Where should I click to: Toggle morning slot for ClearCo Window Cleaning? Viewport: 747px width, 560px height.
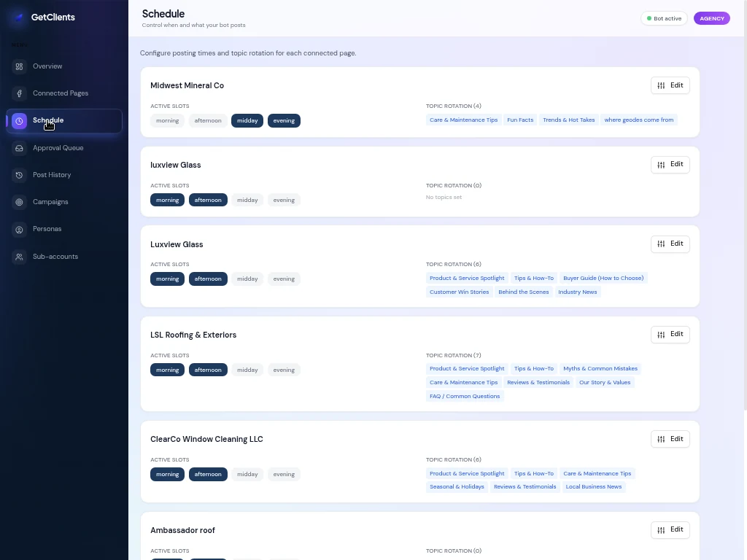tap(167, 474)
